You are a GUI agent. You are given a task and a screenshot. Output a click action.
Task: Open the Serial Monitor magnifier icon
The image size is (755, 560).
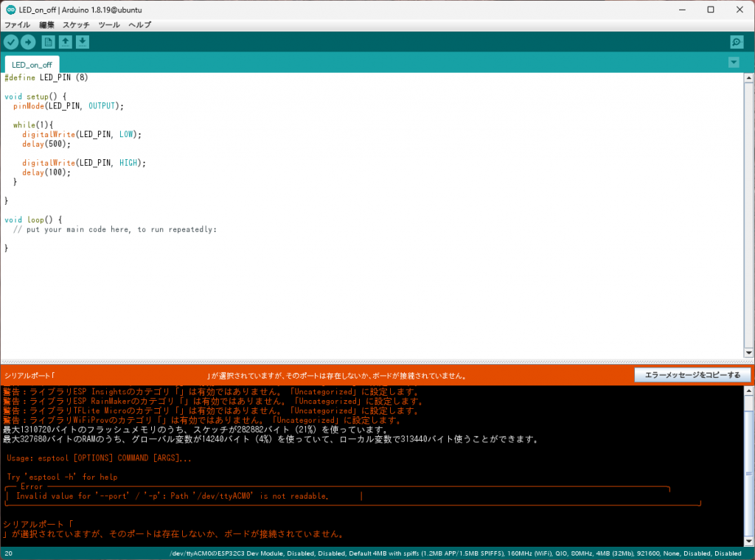coord(736,42)
